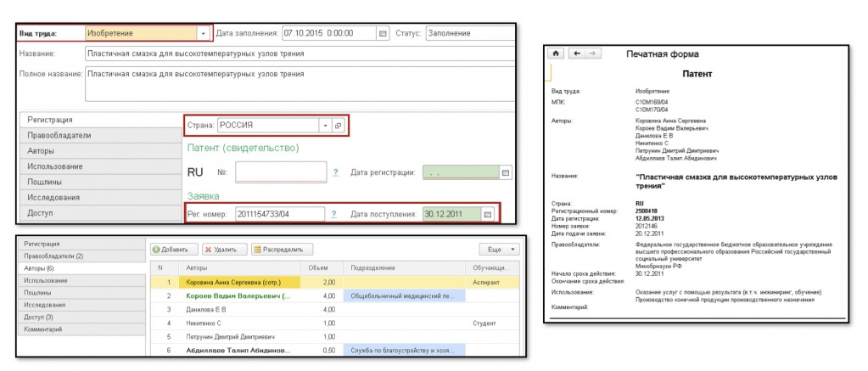868x371 pixels.
Task: Click the Название input field
Action: (300, 53)
